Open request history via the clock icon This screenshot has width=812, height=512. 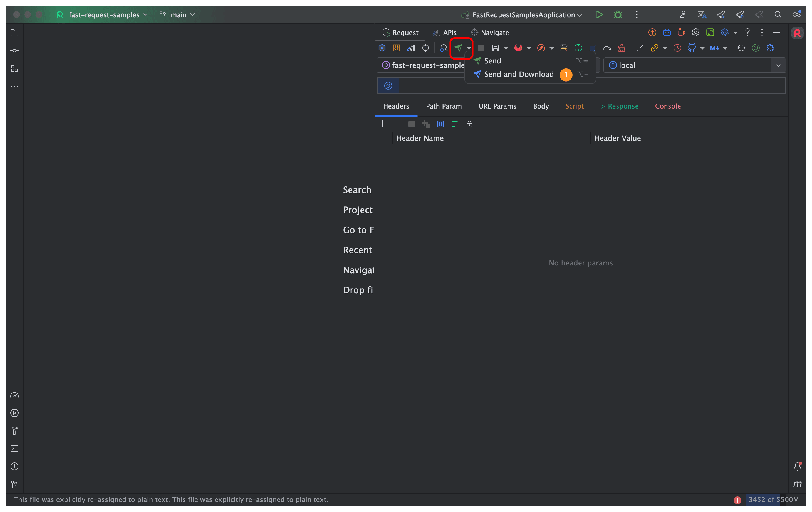[x=677, y=48]
